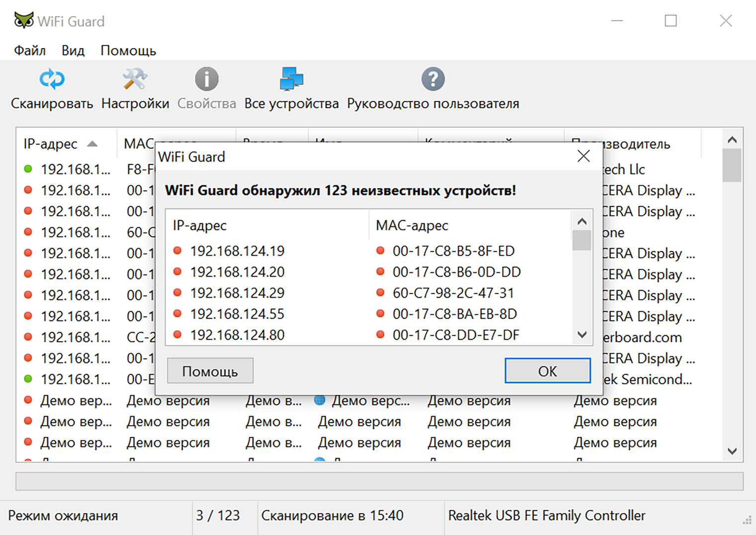
Task: Select 192.168.124.19 in dialog list
Action: pyautogui.click(x=237, y=251)
